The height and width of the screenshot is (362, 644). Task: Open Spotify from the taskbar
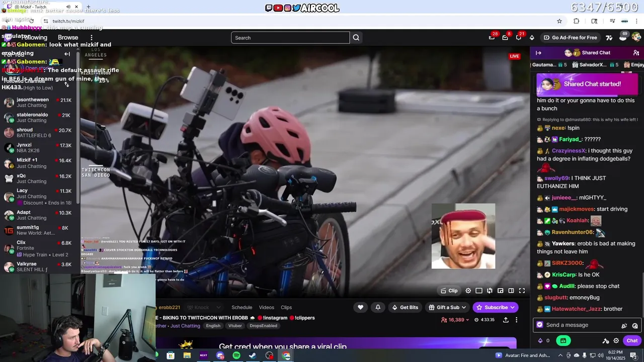point(236,355)
